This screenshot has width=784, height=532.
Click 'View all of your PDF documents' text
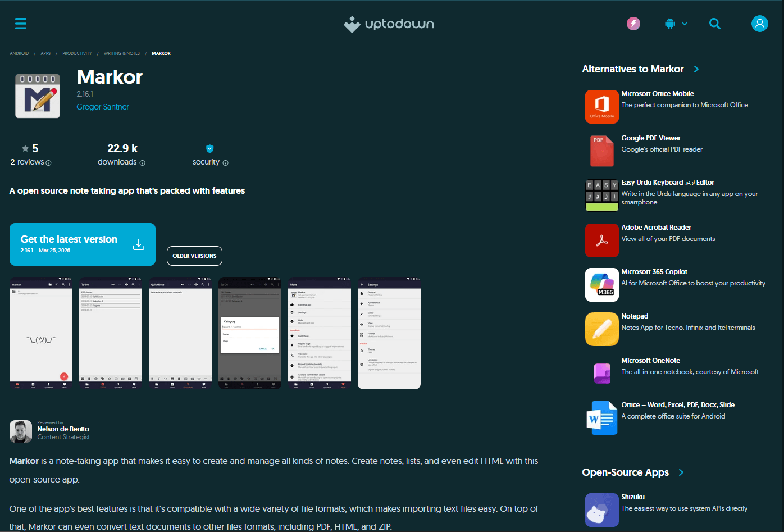pyautogui.click(x=668, y=239)
